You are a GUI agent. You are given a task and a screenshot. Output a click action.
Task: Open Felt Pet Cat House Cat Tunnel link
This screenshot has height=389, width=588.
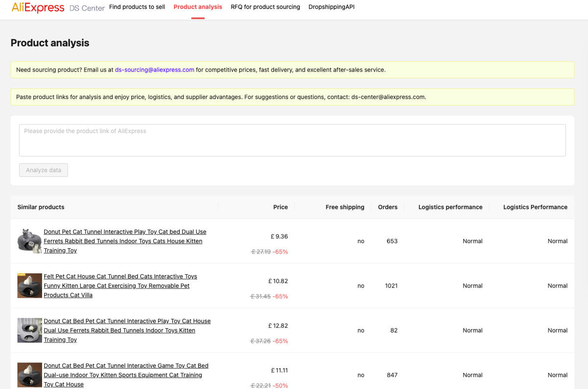pos(121,285)
